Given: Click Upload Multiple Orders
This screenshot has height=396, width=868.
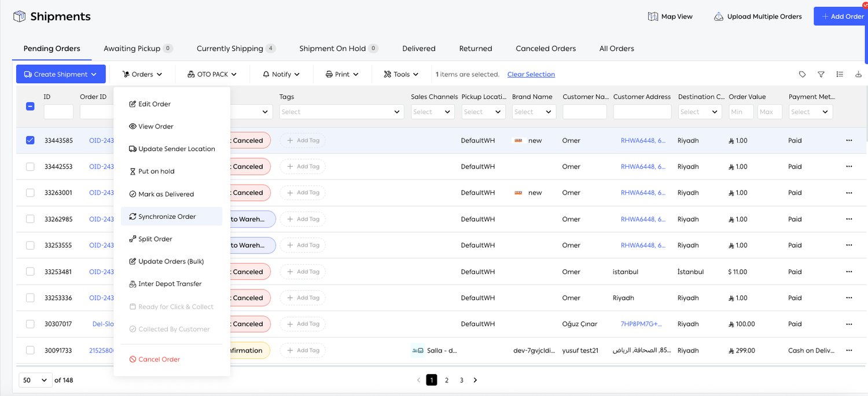Looking at the screenshot, I should click(758, 16).
